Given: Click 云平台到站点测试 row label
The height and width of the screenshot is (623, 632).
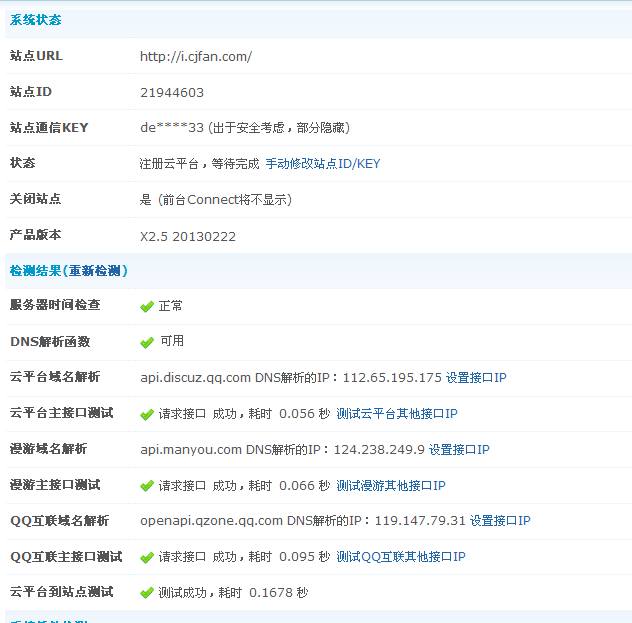Looking at the screenshot, I should point(61,592).
